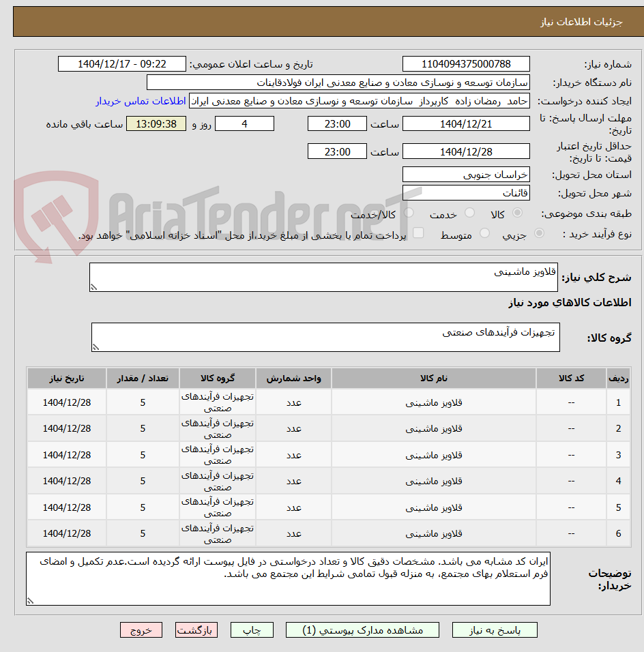This screenshot has height=652, width=644.
Task: Click the ایجاد کننده درخواست field
Action: 360,101
